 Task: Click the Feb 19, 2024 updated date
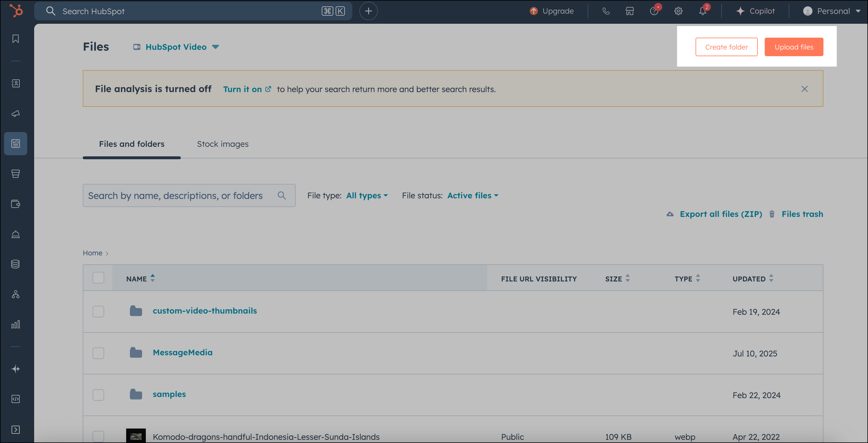[x=756, y=312]
